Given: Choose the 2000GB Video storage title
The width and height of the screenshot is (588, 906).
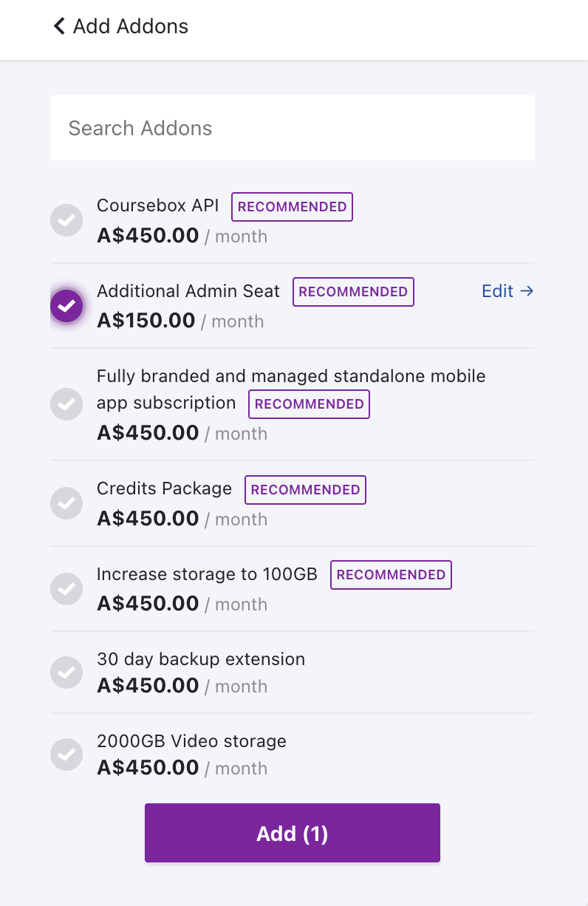Looking at the screenshot, I should 191,741.
